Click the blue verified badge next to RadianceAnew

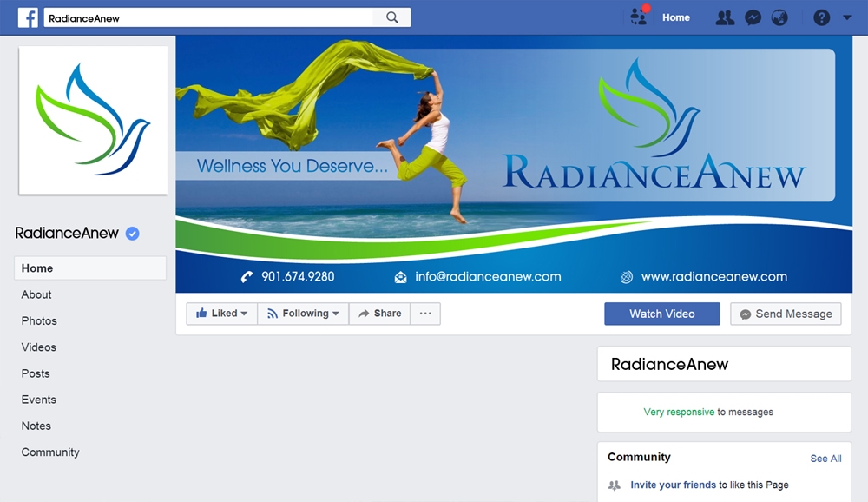pyautogui.click(x=132, y=234)
